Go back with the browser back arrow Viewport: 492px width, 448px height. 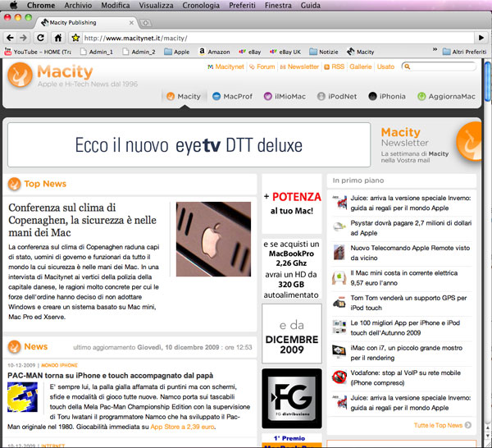pos(10,38)
